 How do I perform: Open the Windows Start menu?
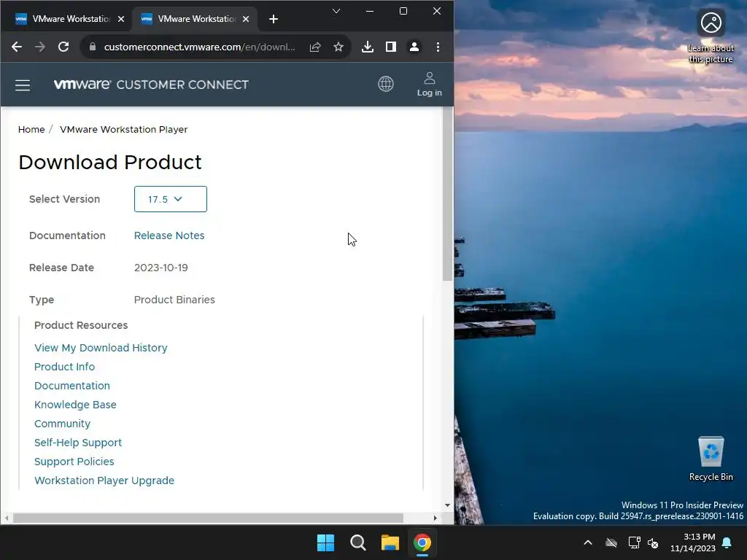326,542
